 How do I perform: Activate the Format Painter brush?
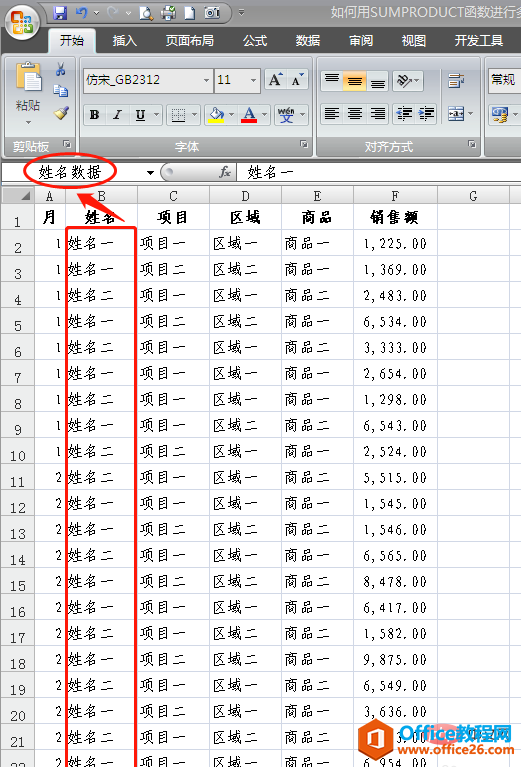pyautogui.click(x=61, y=113)
